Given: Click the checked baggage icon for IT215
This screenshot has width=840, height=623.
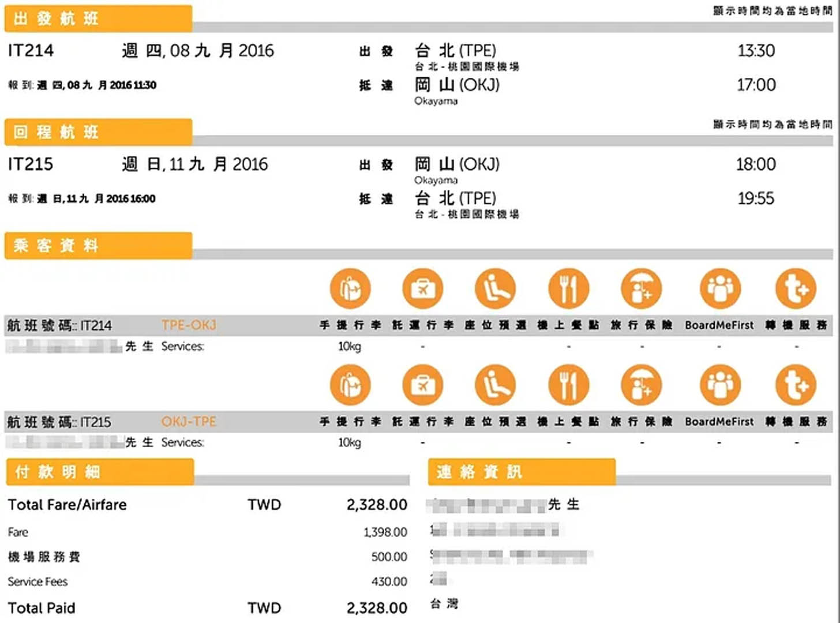Looking at the screenshot, I should (x=423, y=385).
